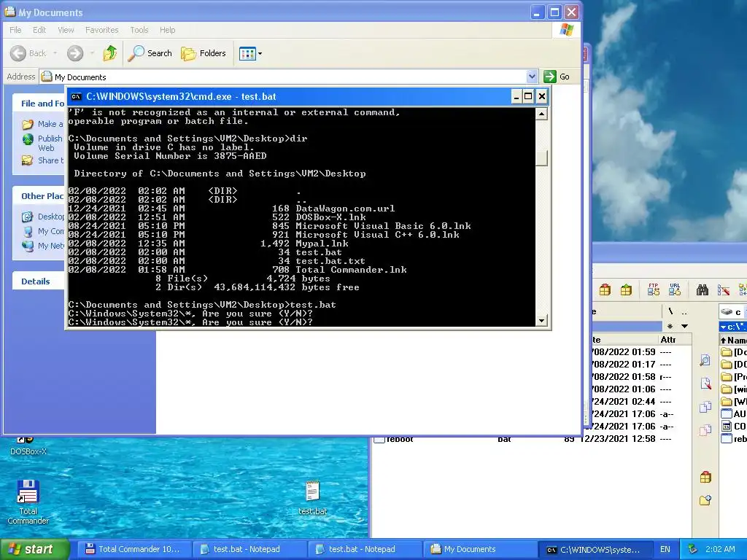Click the URL new connection icon
747x560 pixels.
[675, 289]
